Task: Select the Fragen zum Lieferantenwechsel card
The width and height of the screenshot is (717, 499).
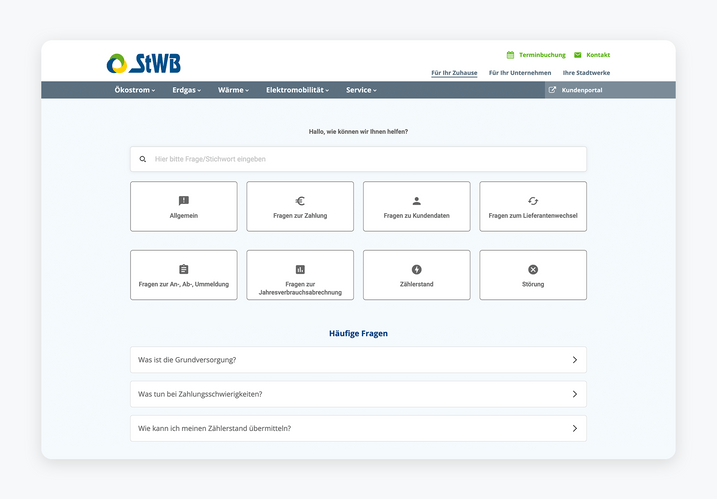Action: (533, 206)
